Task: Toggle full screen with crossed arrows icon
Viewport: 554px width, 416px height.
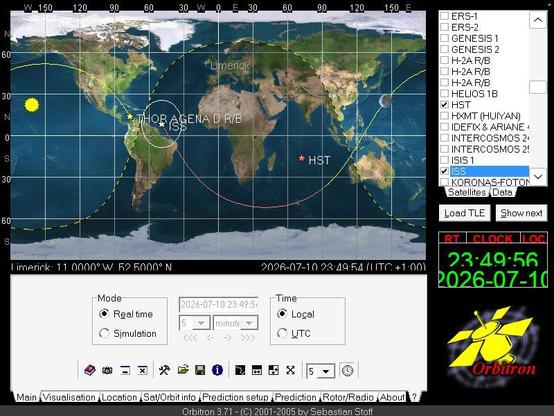Action: coord(290,370)
